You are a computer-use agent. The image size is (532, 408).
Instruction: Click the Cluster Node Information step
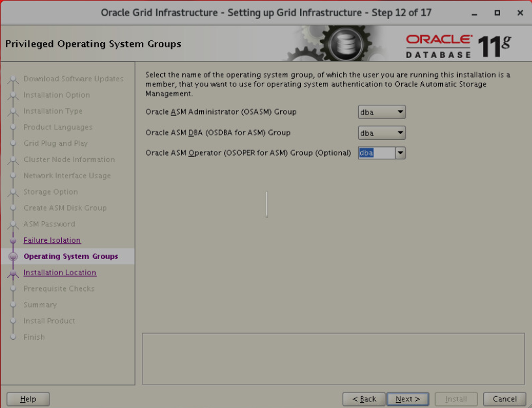click(69, 159)
